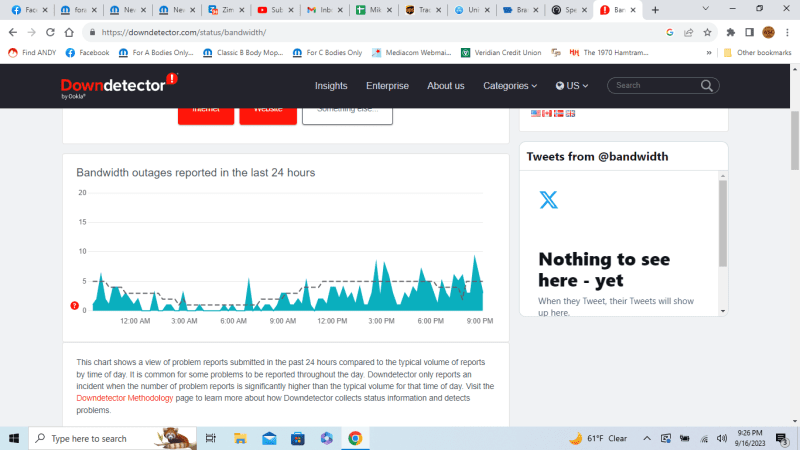Open the notifications center icon
800x450 pixels.
point(782,438)
